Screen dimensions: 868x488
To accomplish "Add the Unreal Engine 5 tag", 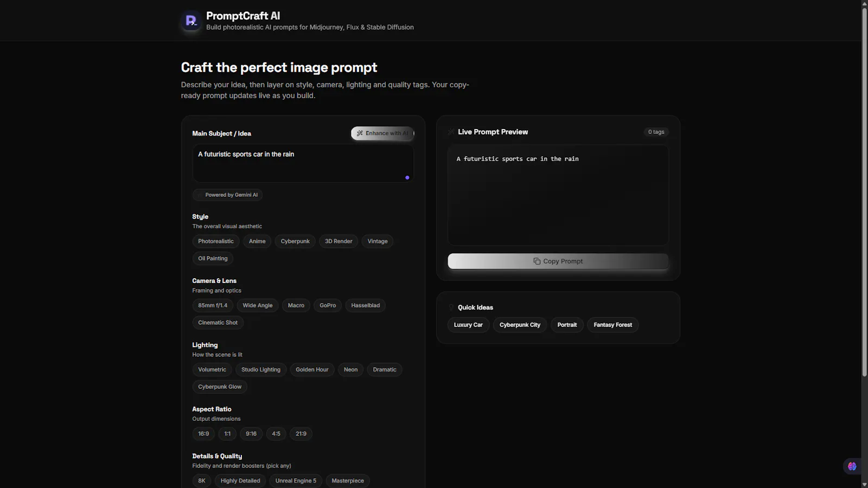I will [296, 481].
